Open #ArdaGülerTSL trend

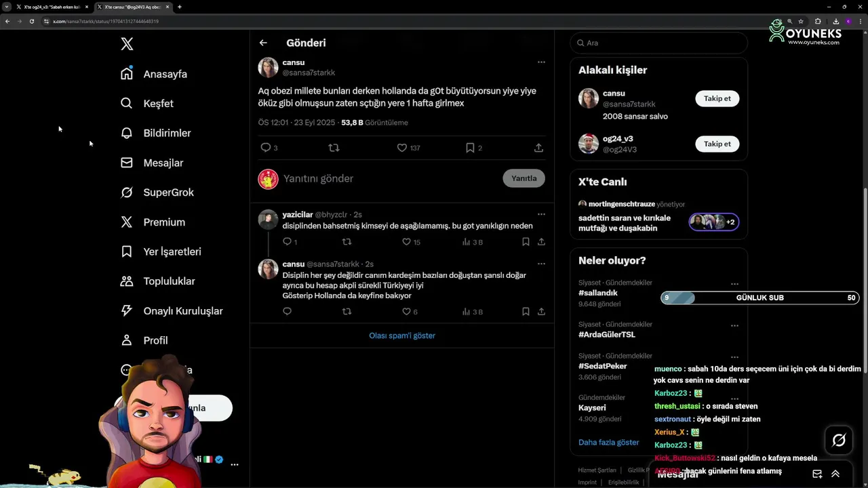pyautogui.click(x=607, y=334)
